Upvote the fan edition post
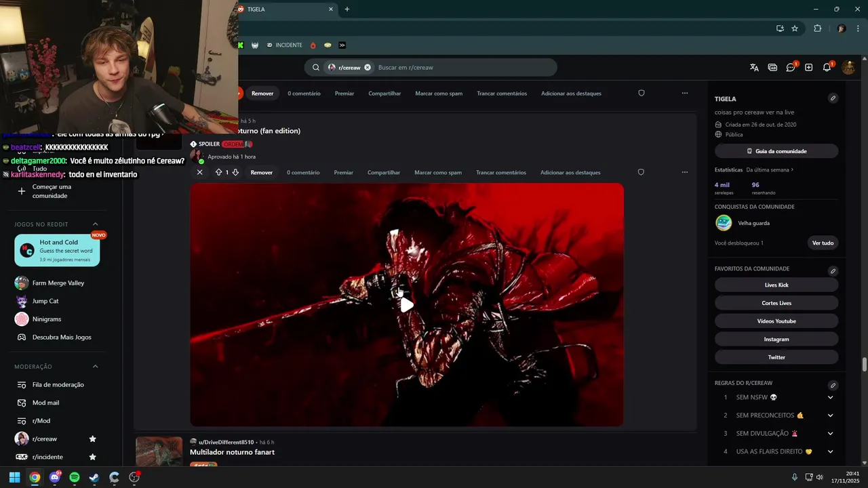Viewport: 868px width, 488px height. (x=218, y=172)
